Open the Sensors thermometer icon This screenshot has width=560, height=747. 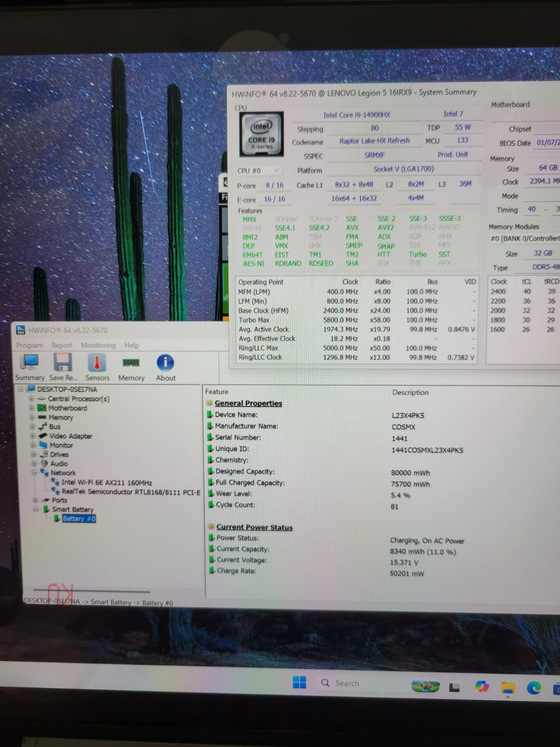click(97, 367)
